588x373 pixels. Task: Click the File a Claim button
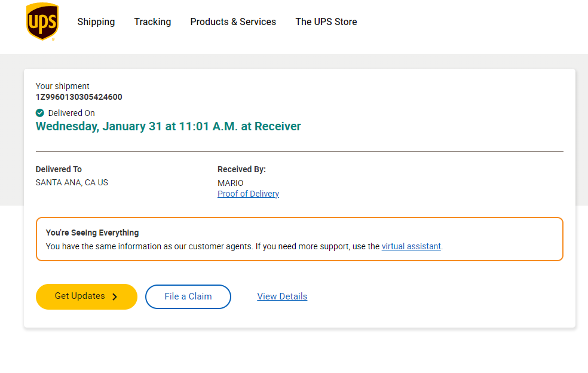click(188, 297)
